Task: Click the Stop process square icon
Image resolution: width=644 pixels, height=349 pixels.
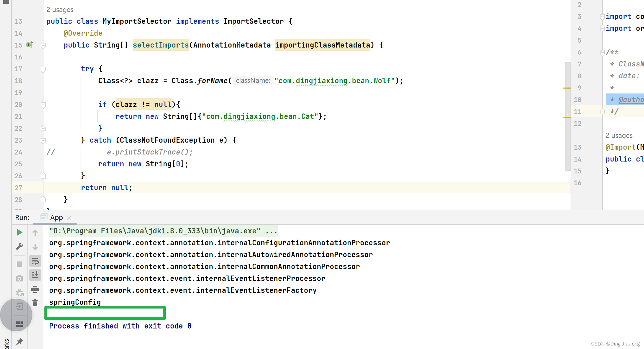Action: click(19, 264)
